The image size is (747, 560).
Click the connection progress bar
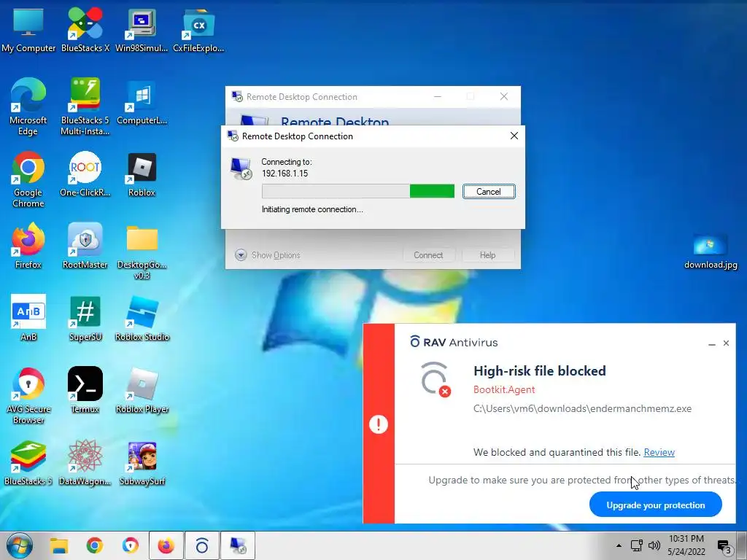[357, 192]
